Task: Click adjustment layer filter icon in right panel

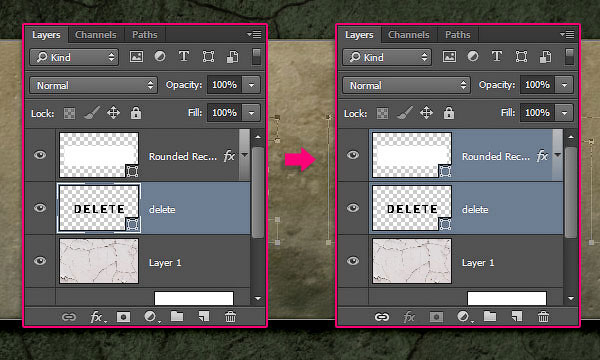Action: pos(473,57)
